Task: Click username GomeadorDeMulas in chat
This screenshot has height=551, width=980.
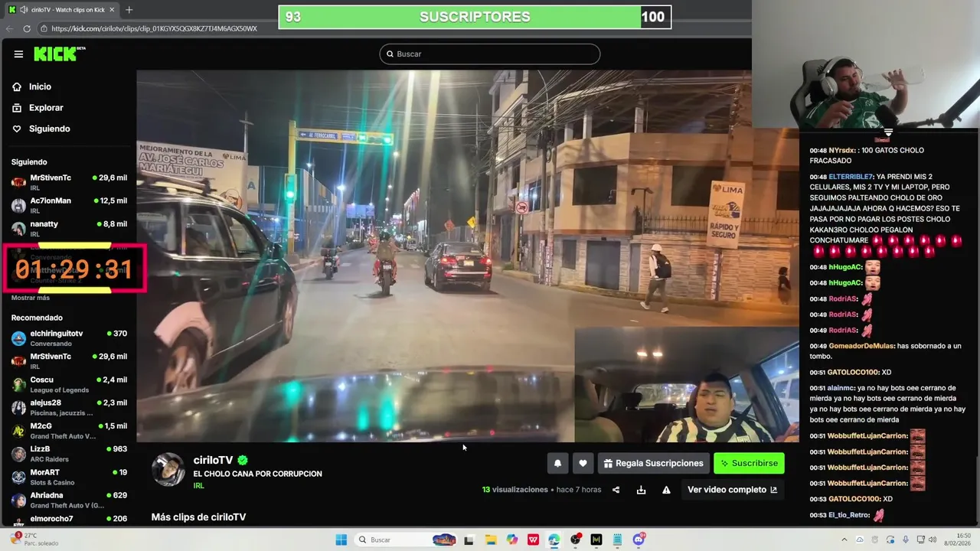Action: point(861,346)
